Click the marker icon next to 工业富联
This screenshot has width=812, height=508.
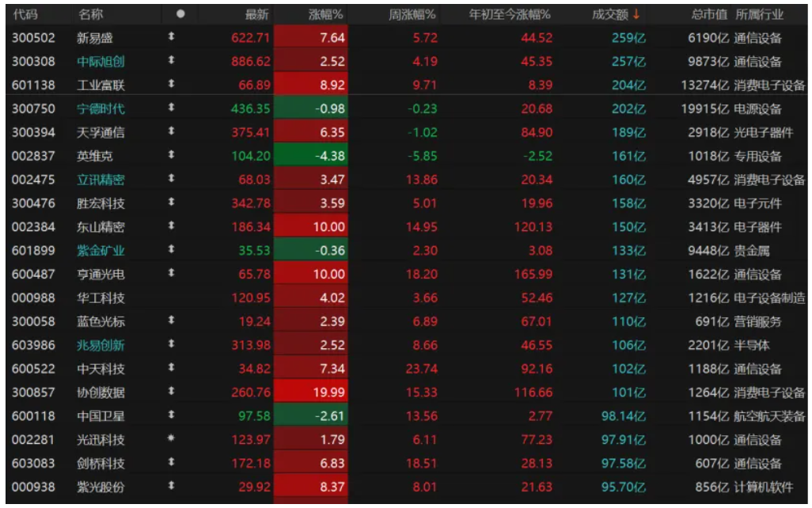tap(171, 85)
